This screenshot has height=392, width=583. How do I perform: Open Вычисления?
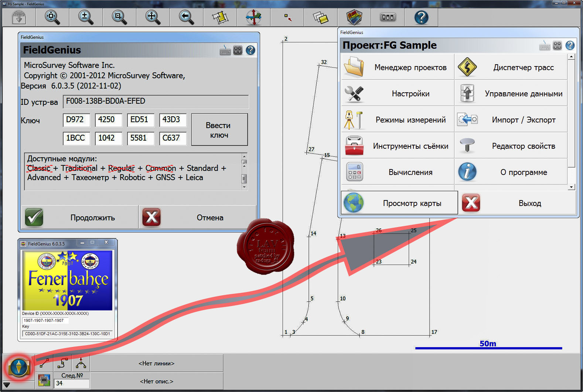[x=398, y=172]
